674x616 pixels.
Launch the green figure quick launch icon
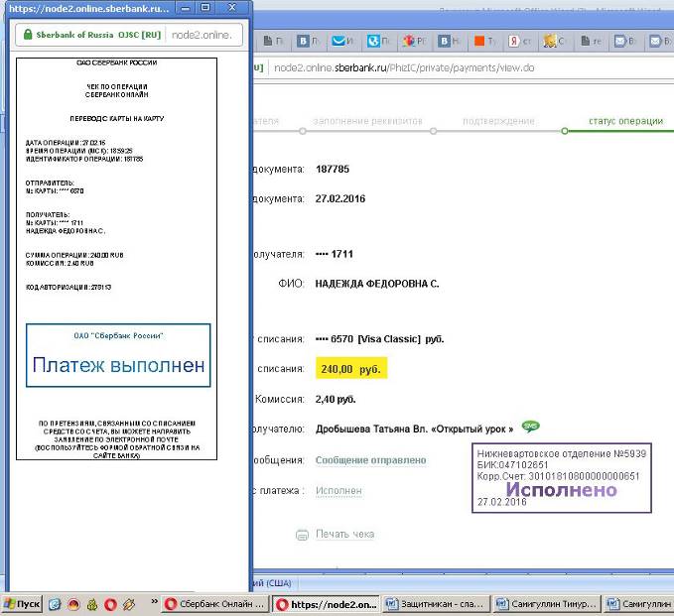coord(92,604)
